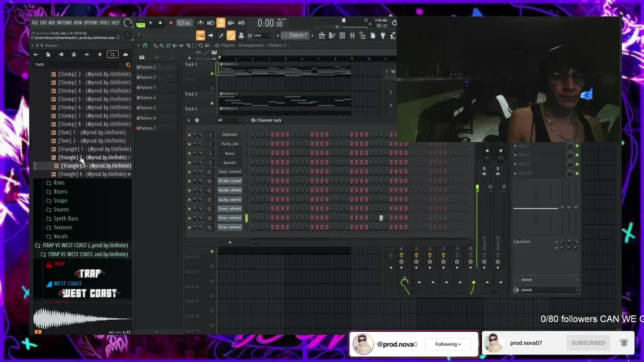Image resolution: width=644 pixels, height=362 pixels.
Task: Toggle the Browser window icon
Action: (x=362, y=35)
